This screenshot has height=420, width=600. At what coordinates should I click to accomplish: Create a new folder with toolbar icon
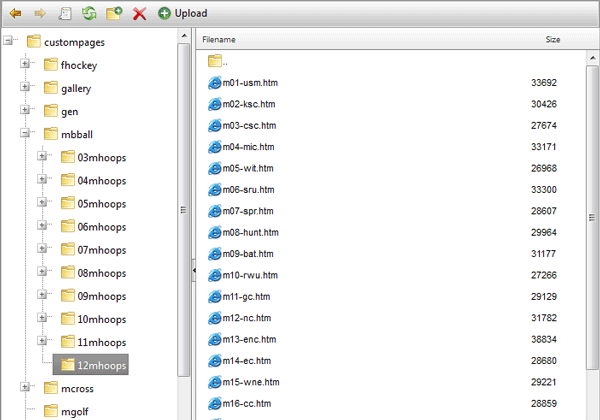(x=114, y=13)
